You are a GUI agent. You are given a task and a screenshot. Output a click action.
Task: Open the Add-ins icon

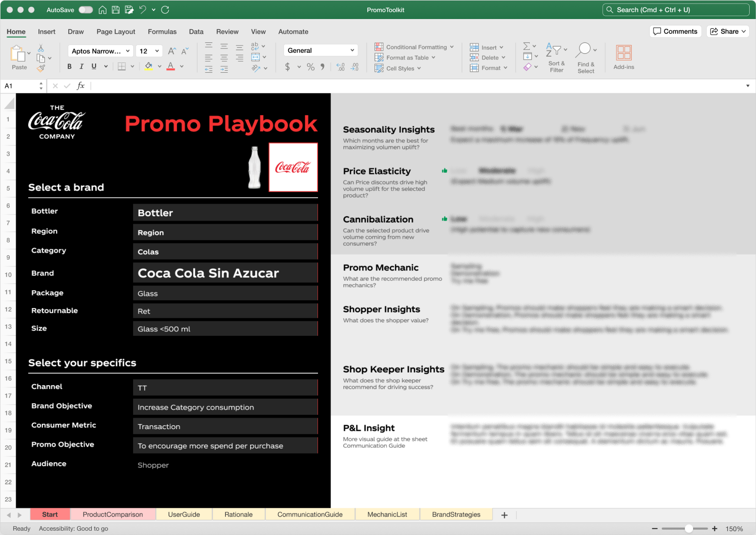click(623, 57)
